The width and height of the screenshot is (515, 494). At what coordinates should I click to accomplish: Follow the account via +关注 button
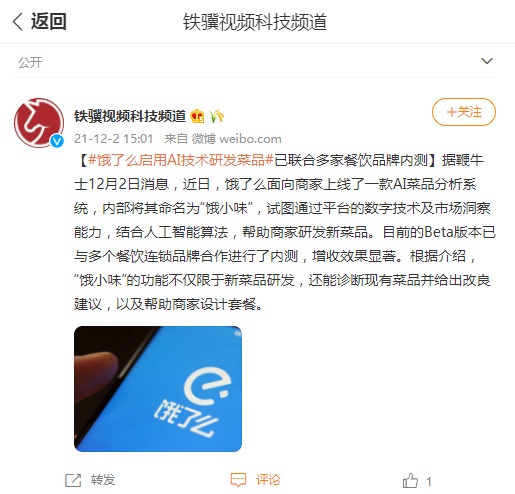tap(464, 112)
